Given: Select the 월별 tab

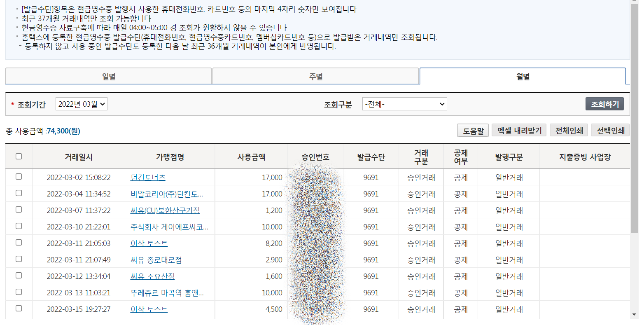Looking at the screenshot, I should tap(523, 77).
